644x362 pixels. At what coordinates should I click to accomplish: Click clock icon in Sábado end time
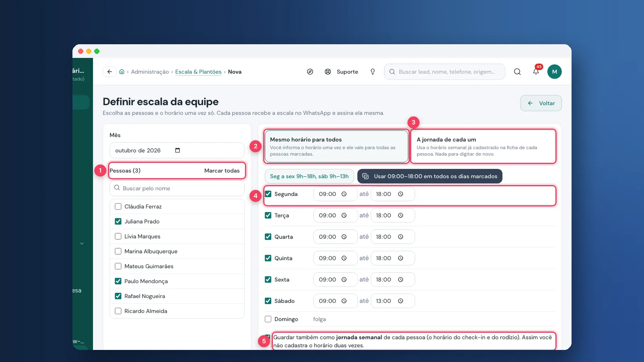(400, 301)
